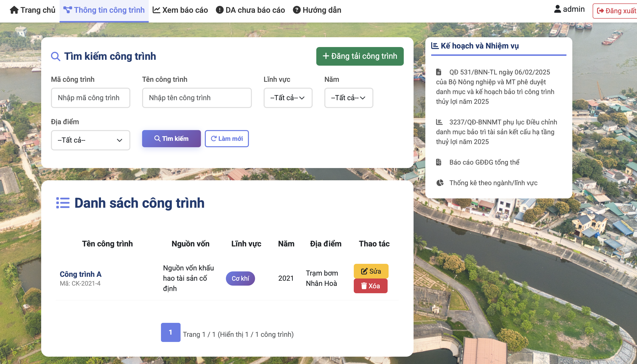The image size is (637, 364).
Task: Reset filters with Làm mới button
Action: [226, 138]
